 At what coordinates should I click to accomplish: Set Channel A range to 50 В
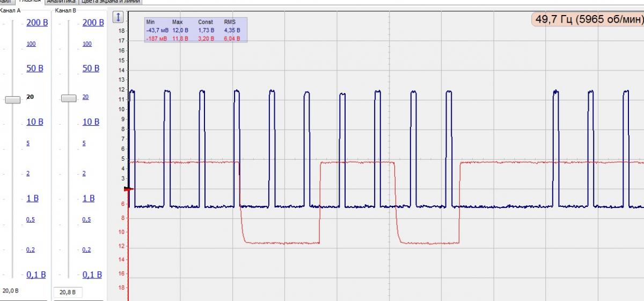click(35, 68)
